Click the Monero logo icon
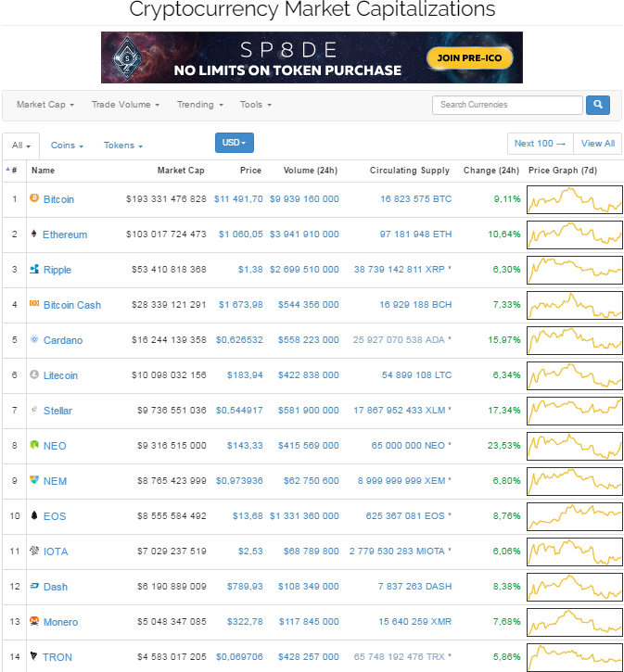This screenshot has height=672, width=624. point(34,621)
